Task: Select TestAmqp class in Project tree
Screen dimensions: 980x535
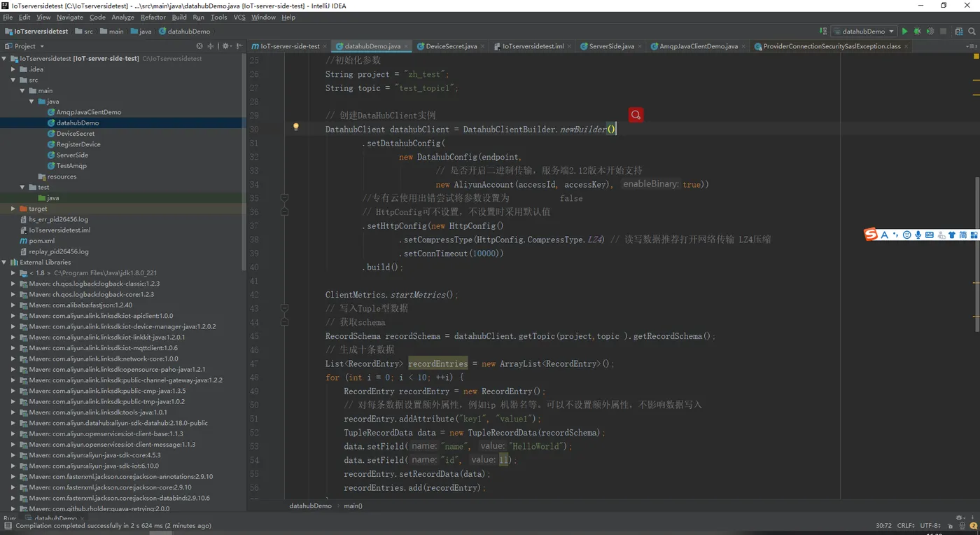Action: (71, 166)
